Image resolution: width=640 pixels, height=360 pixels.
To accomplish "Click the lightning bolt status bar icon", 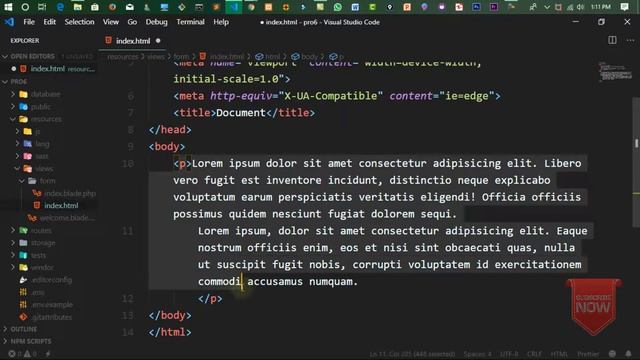I will [x=48, y=354].
